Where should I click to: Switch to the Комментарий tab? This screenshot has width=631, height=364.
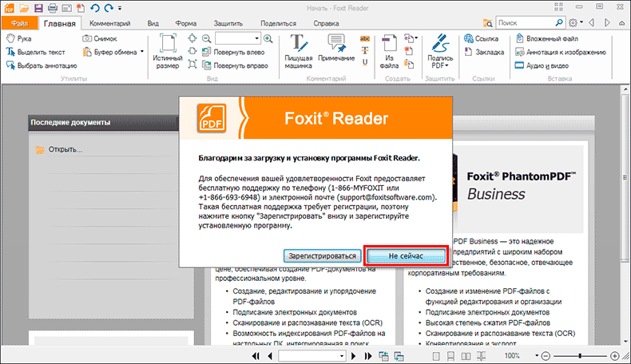point(110,23)
